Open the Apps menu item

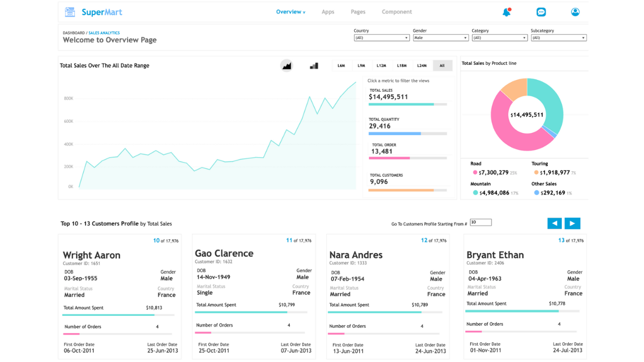click(328, 12)
